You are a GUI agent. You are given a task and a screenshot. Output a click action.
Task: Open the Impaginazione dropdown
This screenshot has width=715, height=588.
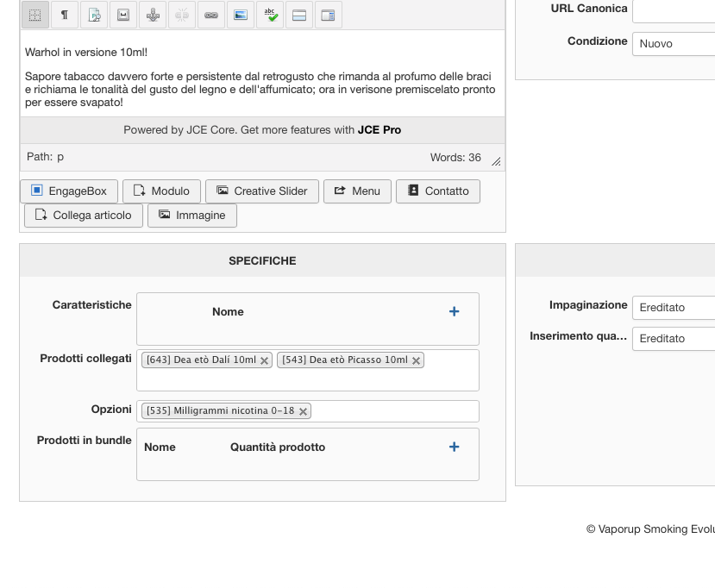(x=674, y=308)
